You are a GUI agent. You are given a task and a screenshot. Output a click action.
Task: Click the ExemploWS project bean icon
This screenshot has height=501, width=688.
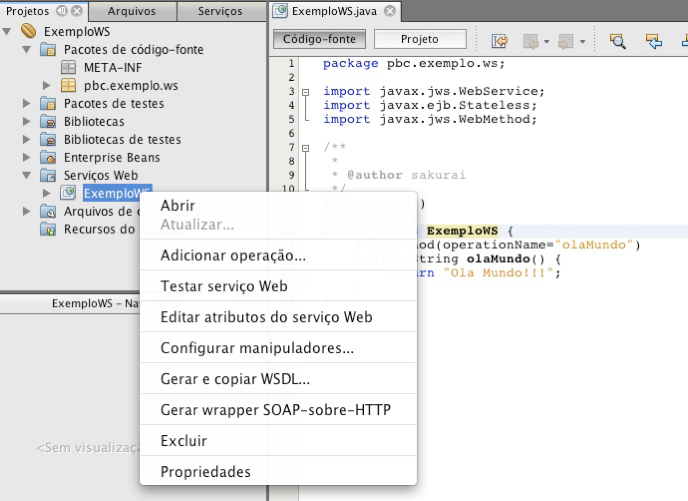[29, 31]
